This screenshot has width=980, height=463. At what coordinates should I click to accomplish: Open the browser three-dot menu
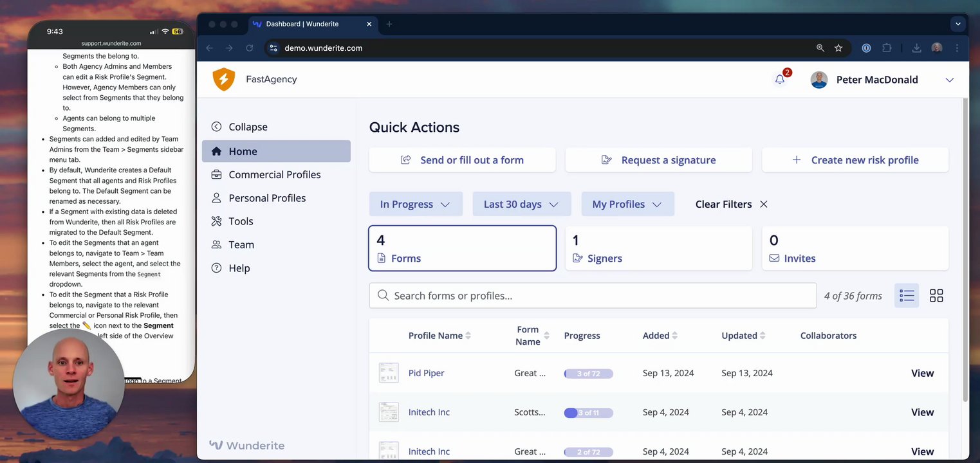957,48
